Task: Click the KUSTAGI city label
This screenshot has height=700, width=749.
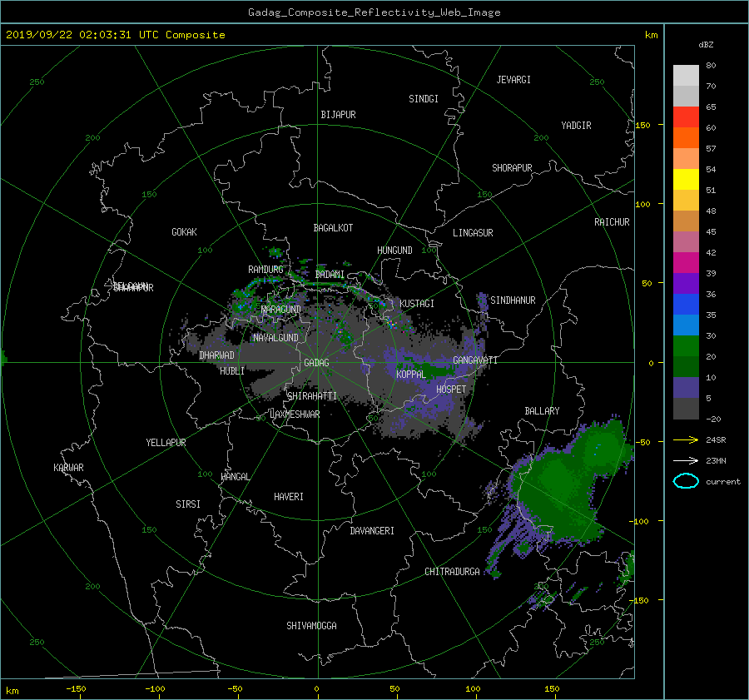Action: coord(417,304)
